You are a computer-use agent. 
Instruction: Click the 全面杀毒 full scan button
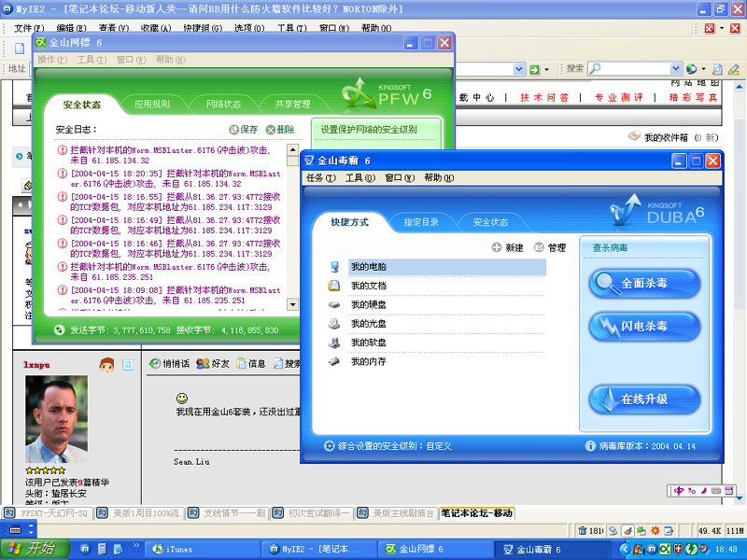tap(644, 284)
